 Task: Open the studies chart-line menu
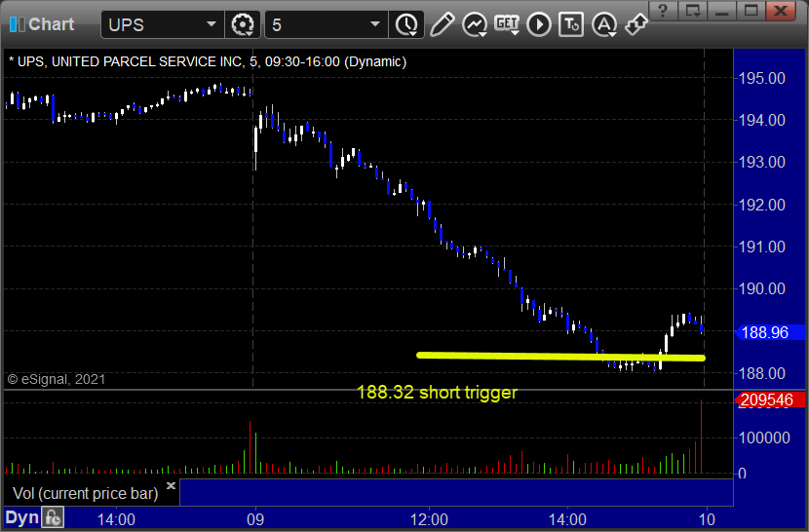(475, 24)
